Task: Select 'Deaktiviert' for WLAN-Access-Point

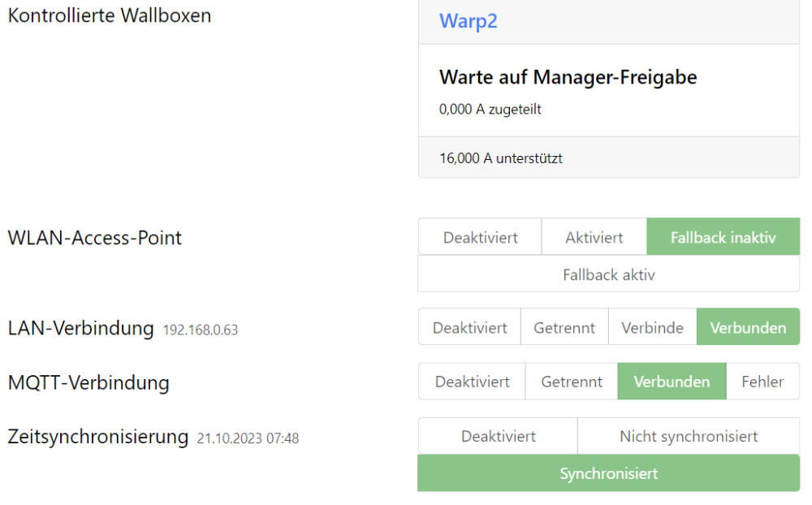Action: 480,238
